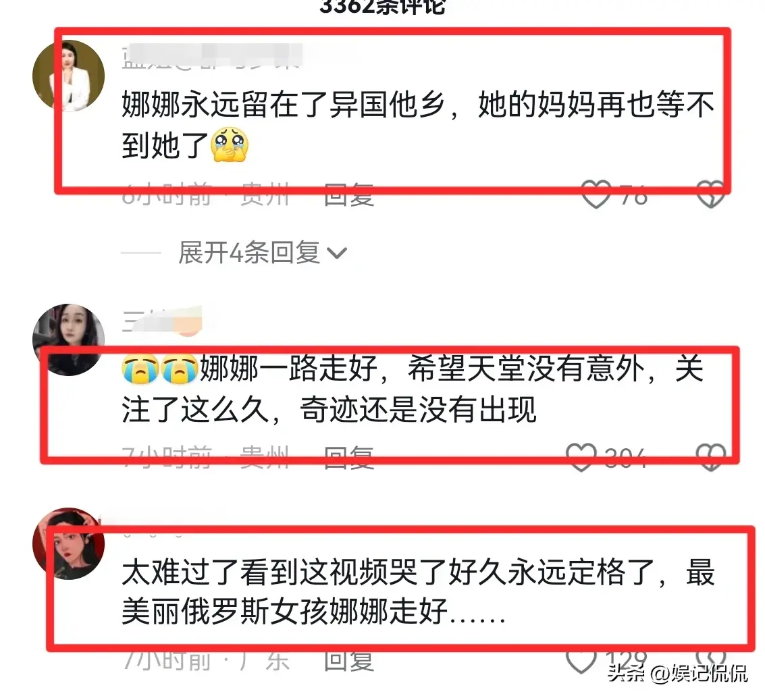Open the blurred username of first commenter
The width and height of the screenshot is (765, 700).
pyautogui.click(x=212, y=56)
